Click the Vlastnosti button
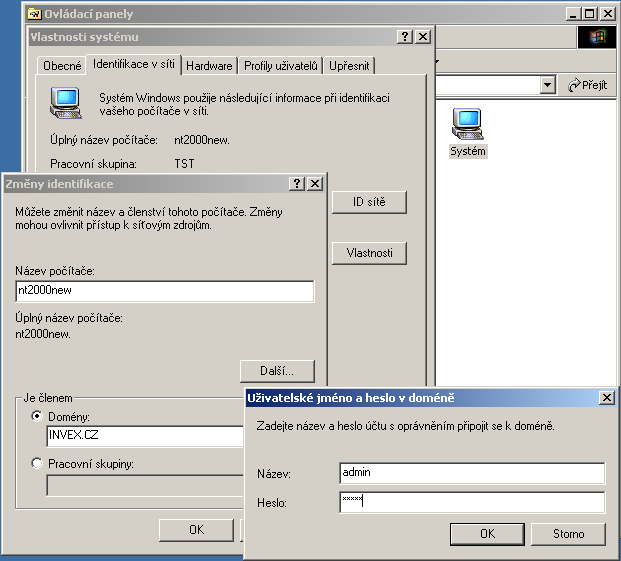621x561 pixels. coord(369,253)
